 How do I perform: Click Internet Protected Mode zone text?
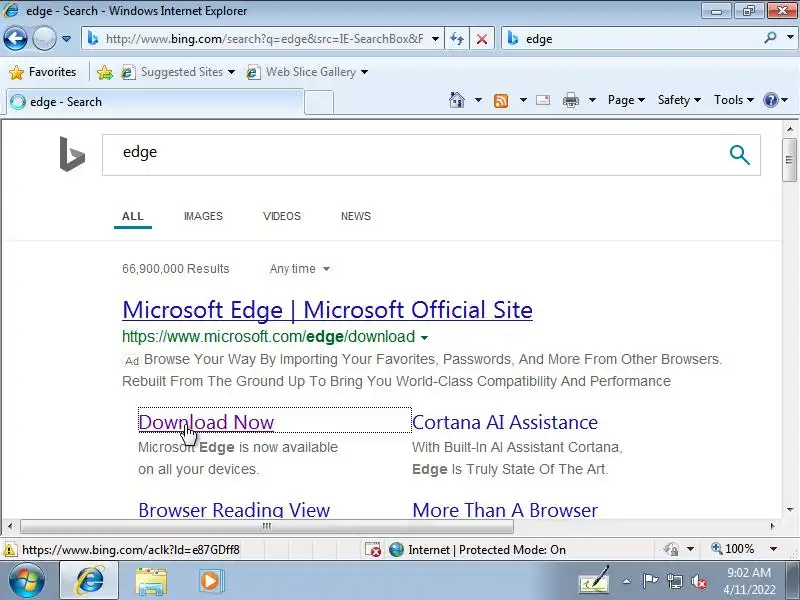click(x=487, y=549)
